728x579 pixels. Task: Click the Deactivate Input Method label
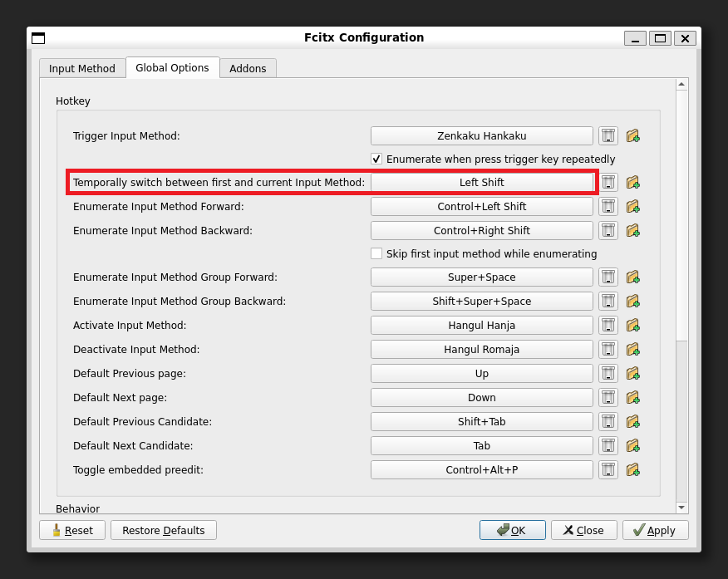(x=136, y=350)
